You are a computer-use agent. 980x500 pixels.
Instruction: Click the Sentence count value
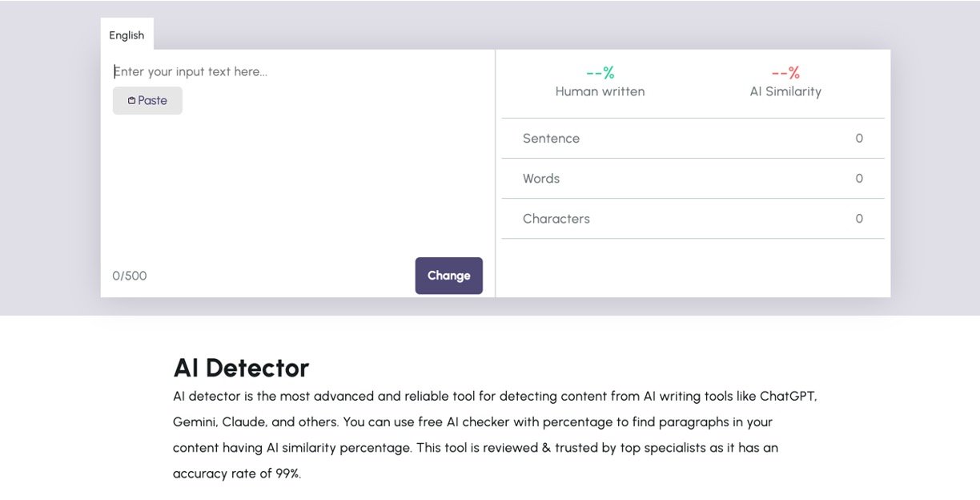(x=859, y=139)
